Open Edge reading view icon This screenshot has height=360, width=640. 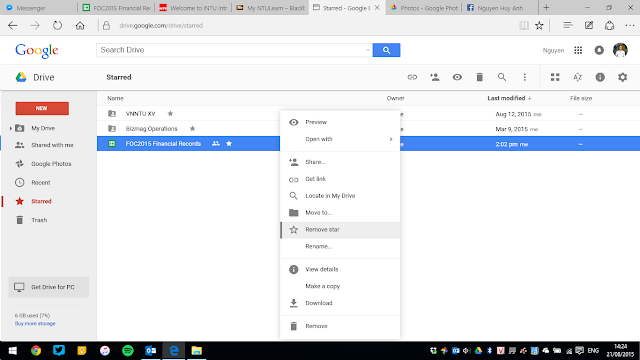tap(524, 25)
